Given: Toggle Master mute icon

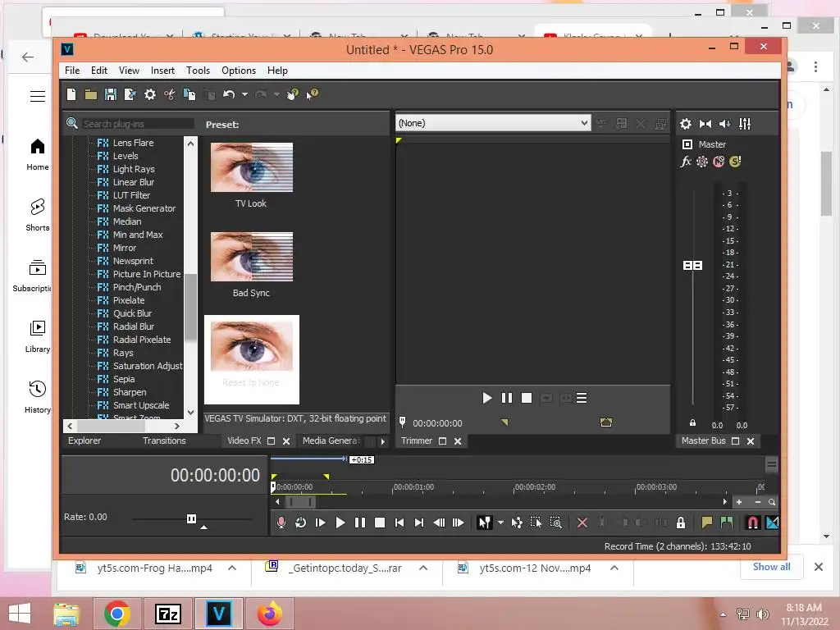Looking at the screenshot, I should tap(719, 162).
